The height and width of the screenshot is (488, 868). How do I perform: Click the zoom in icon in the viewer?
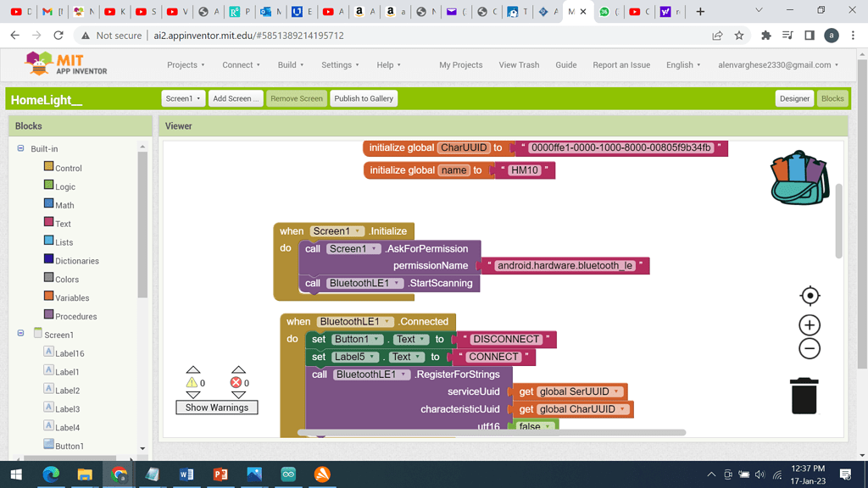pos(809,324)
